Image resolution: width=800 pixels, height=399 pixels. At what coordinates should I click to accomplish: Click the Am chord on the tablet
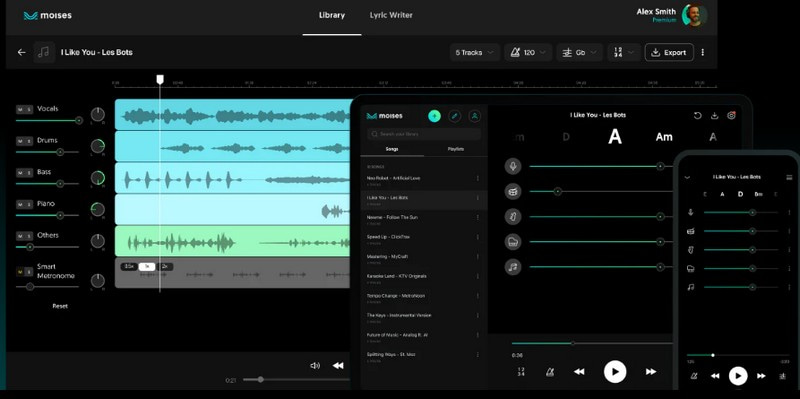click(664, 137)
